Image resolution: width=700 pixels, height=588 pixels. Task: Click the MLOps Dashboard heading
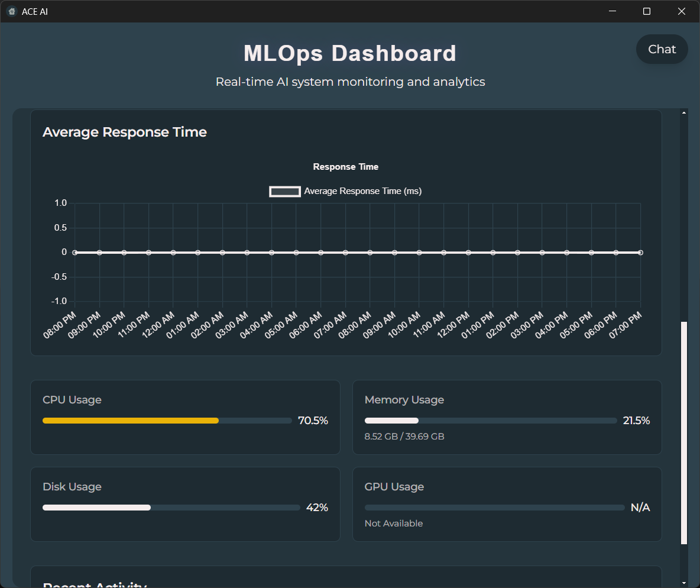click(349, 53)
